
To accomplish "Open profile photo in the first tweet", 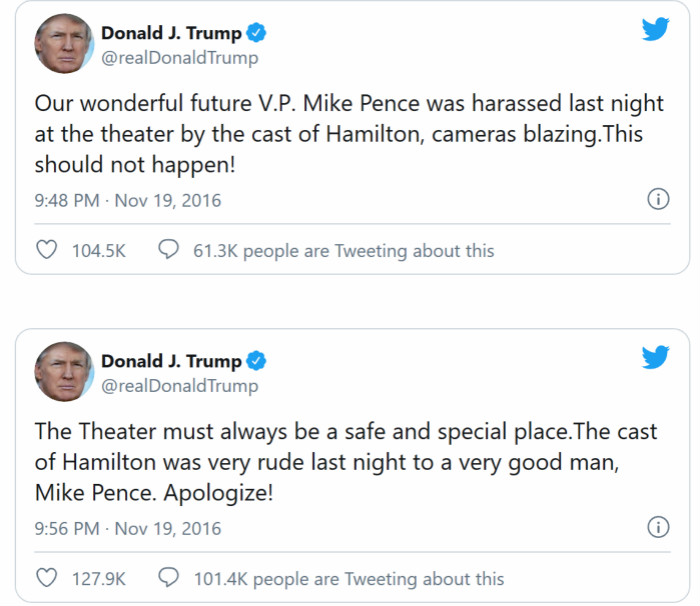I will tap(64, 43).
